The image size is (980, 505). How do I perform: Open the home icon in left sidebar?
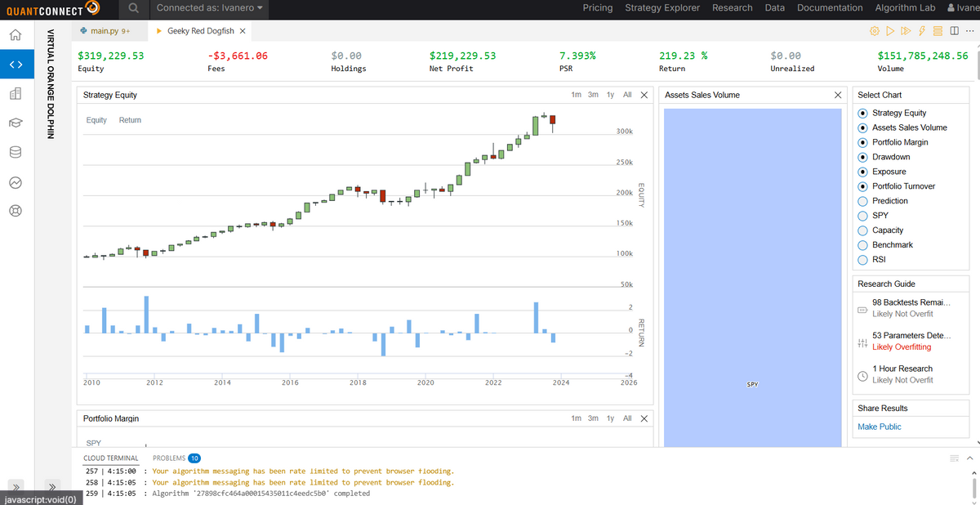click(15, 35)
